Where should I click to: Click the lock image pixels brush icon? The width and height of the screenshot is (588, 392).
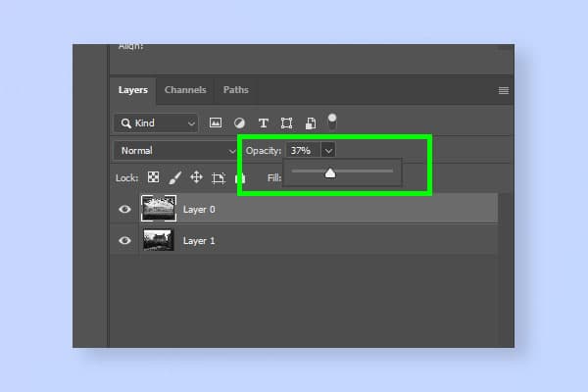pyautogui.click(x=174, y=177)
